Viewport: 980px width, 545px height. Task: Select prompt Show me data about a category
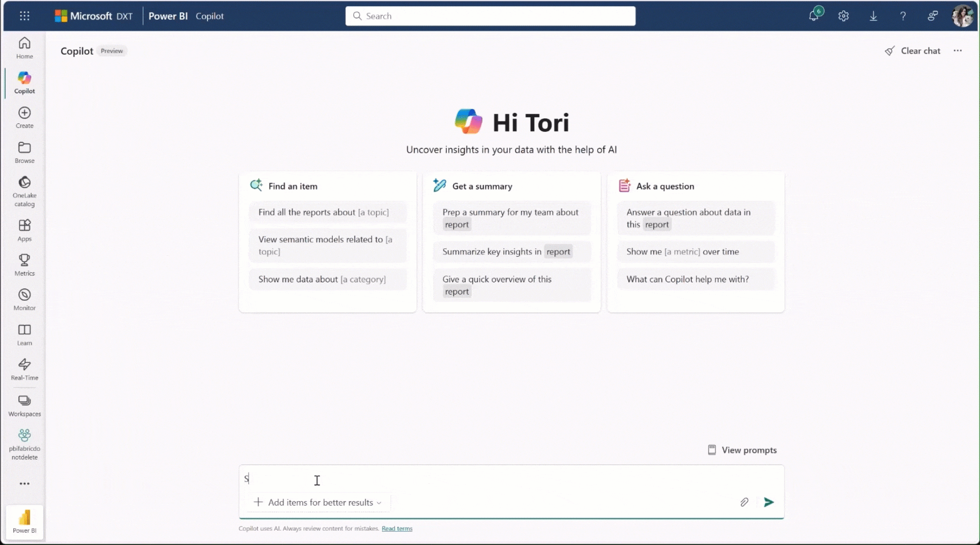[328, 279]
